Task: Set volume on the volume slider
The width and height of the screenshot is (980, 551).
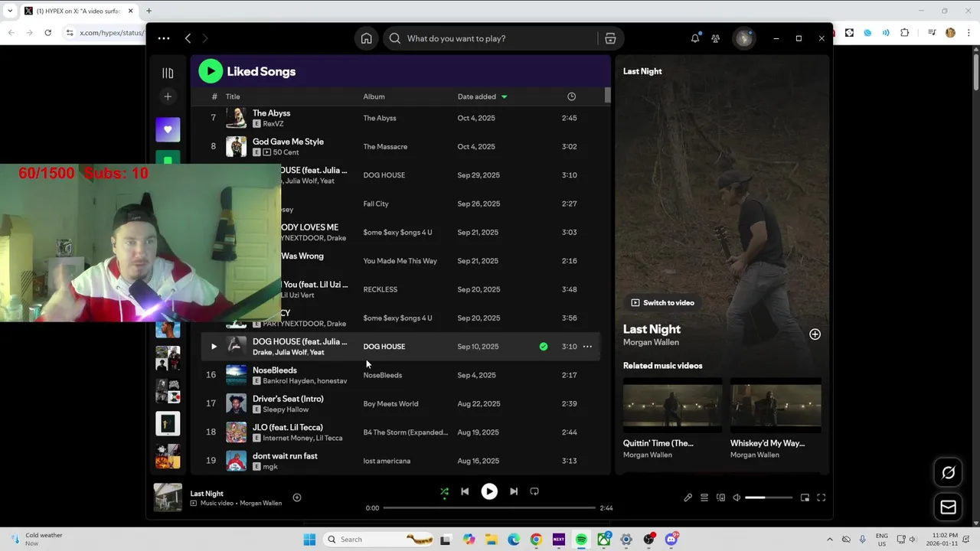Action: tap(769, 497)
